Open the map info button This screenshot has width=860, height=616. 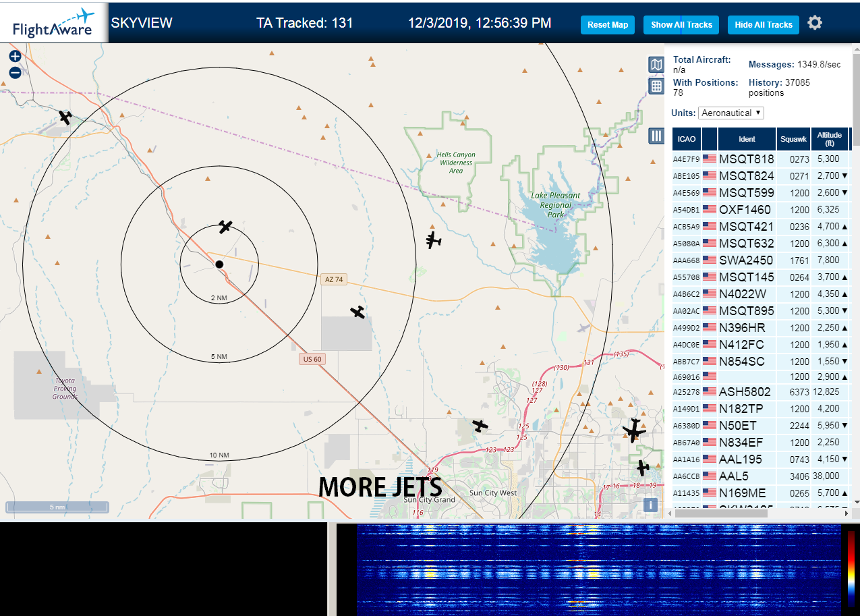pos(650,505)
